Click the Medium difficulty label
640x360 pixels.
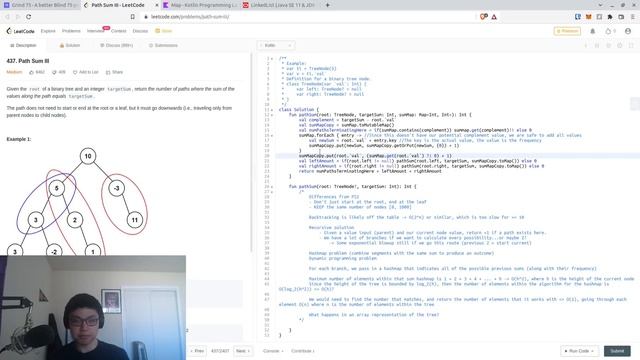[14, 72]
